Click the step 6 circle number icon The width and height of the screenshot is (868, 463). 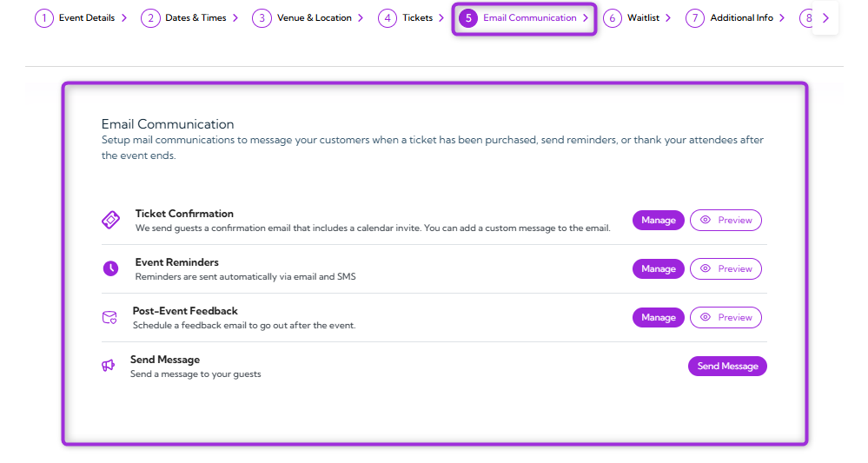tap(613, 18)
